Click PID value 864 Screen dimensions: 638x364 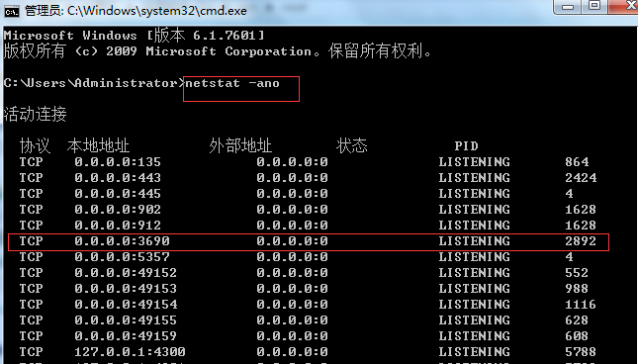point(577,162)
